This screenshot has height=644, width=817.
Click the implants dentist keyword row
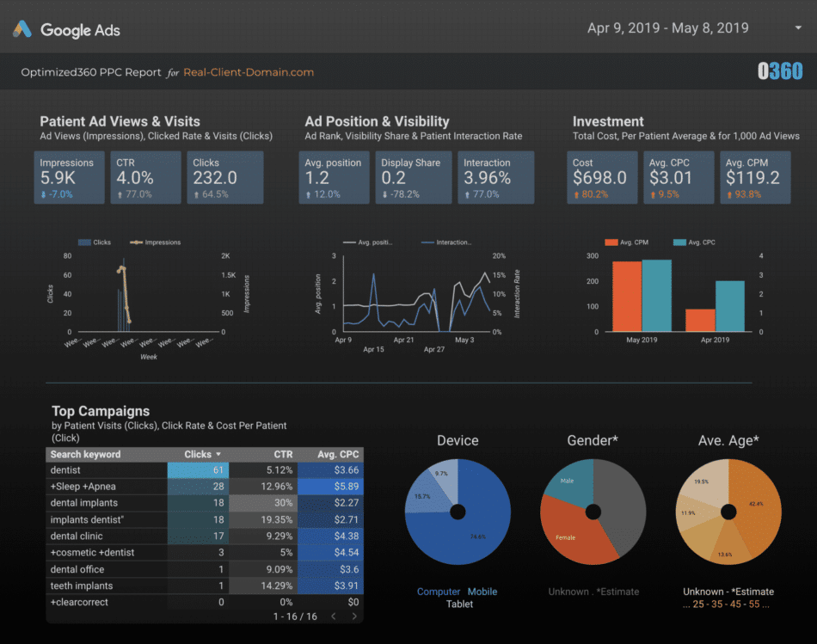click(205, 519)
